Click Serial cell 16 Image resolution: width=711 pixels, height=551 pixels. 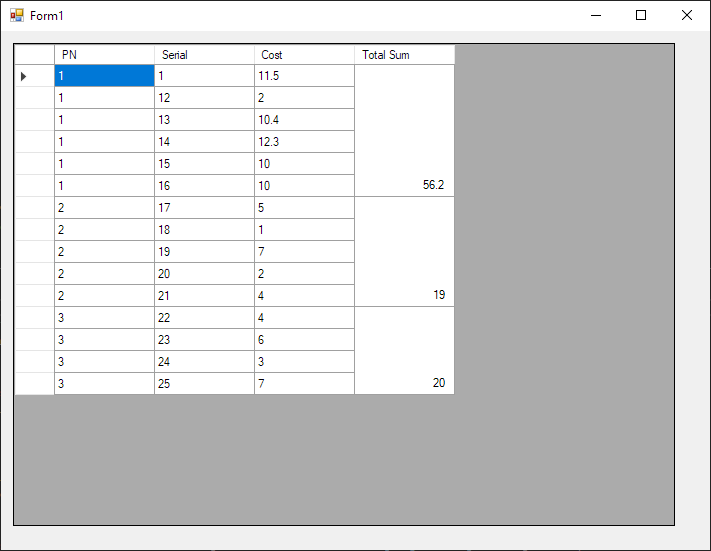pos(205,185)
